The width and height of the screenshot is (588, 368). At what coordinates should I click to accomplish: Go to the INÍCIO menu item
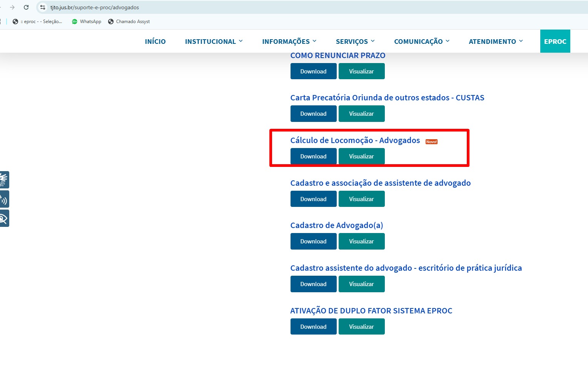155,42
